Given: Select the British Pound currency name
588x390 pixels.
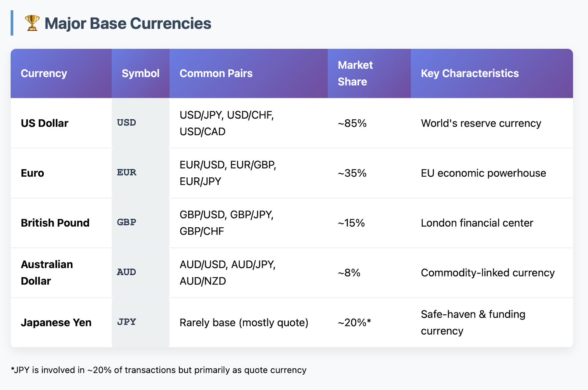Looking at the screenshot, I should [x=55, y=223].
